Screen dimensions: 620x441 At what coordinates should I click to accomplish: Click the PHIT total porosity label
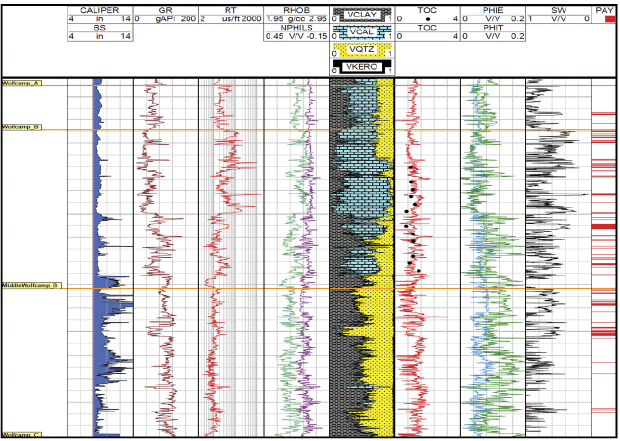tap(492, 26)
